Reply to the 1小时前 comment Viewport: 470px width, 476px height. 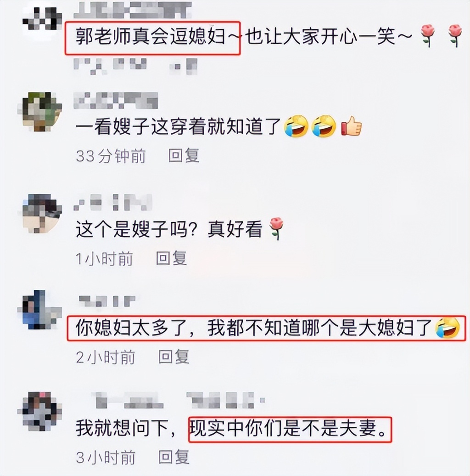[x=171, y=259]
